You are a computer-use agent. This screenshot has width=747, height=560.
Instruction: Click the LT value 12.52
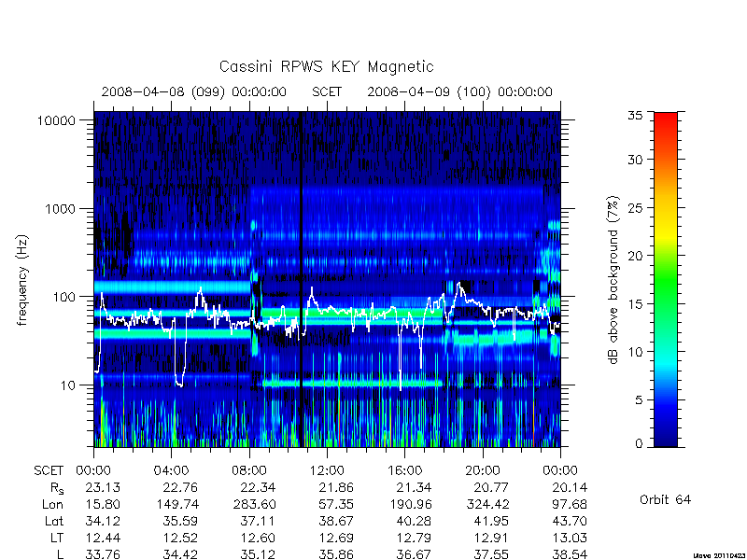180,539
